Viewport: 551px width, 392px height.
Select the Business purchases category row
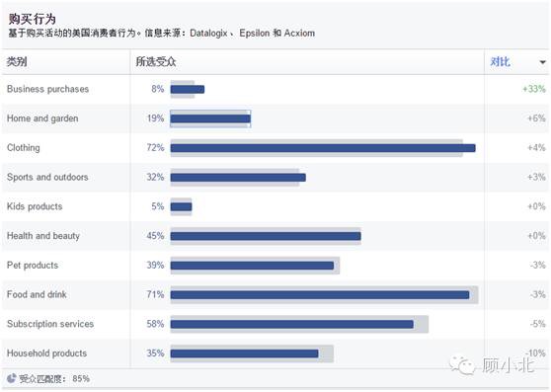tap(275, 89)
